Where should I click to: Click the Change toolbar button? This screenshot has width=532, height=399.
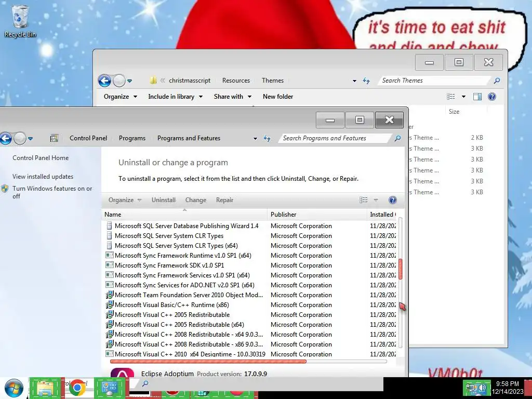point(196,200)
